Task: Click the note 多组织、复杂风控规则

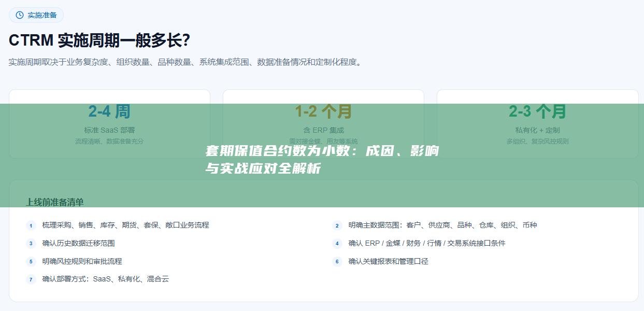Action: coord(537,141)
